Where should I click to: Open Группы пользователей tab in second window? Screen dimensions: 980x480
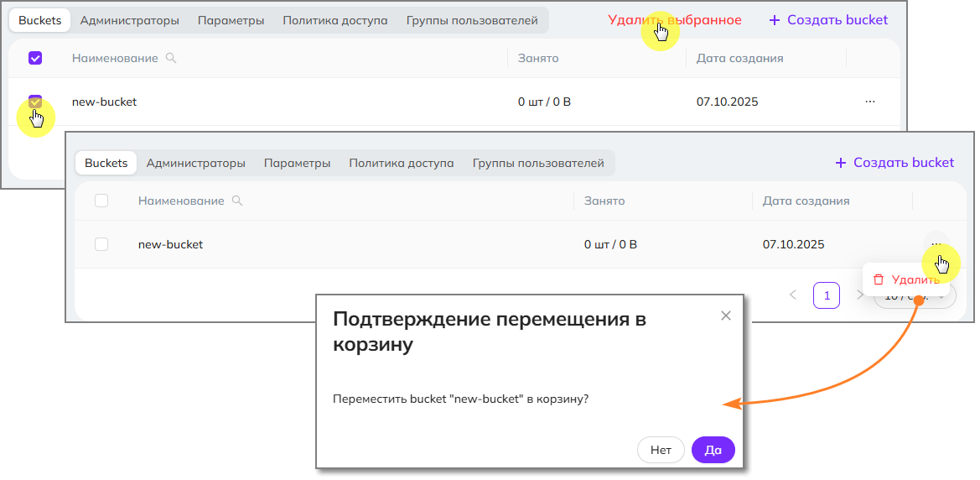coord(538,164)
